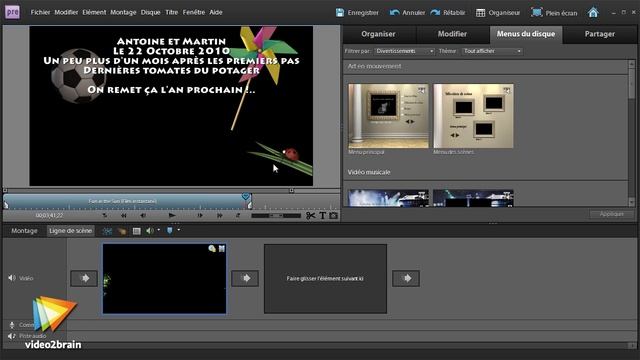
Task: Open the Disque menu
Action: point(150,12)
